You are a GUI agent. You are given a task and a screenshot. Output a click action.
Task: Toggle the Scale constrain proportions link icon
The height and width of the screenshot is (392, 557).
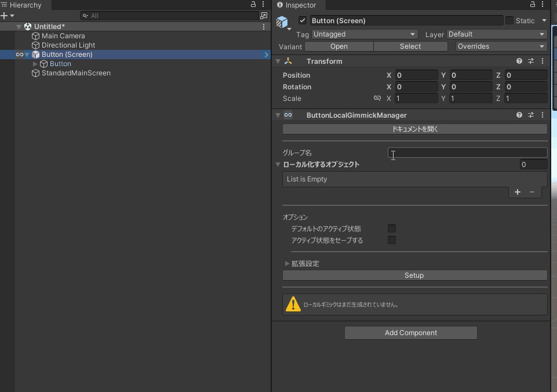[x=377, y=98]
